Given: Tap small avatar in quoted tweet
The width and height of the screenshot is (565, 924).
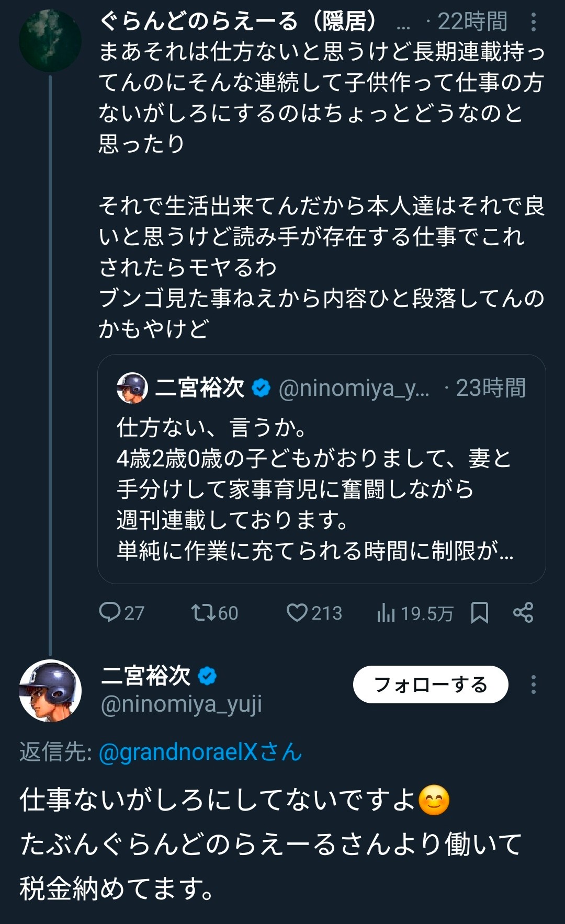Looking at the screenshot, I should 132,388.
